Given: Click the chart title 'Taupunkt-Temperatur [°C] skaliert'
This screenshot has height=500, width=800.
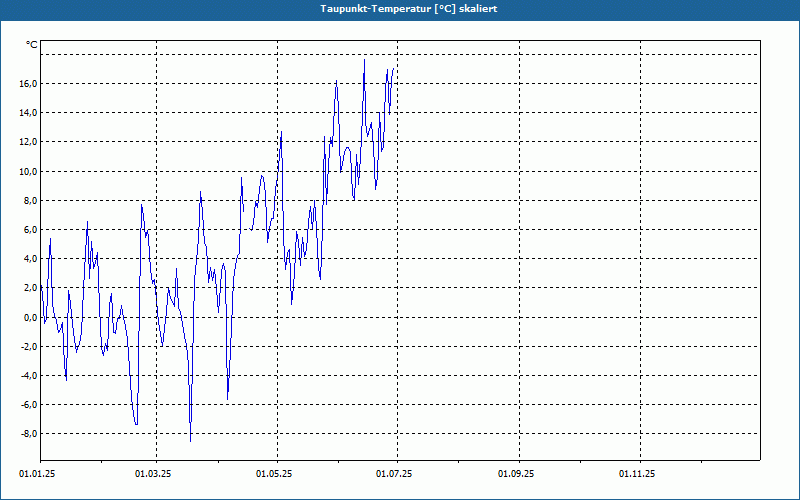Looking at the screenshot, I should (409, 9).
